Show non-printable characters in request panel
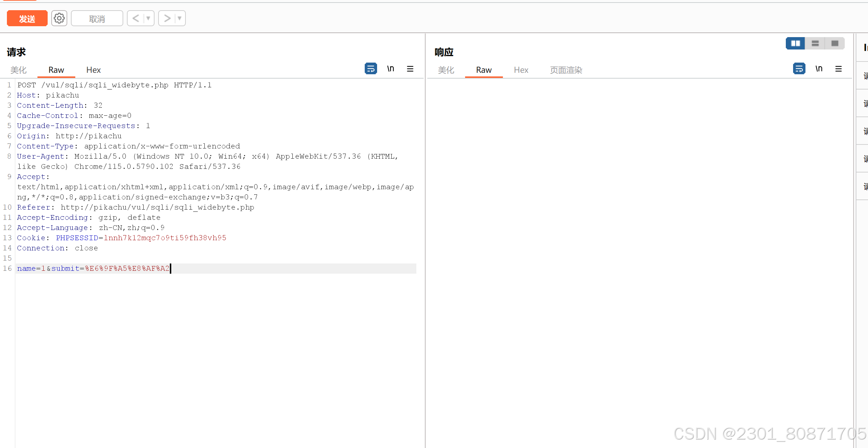Image resolution: width=868 pixels, height=448 pixels. [x=391, y=68]
